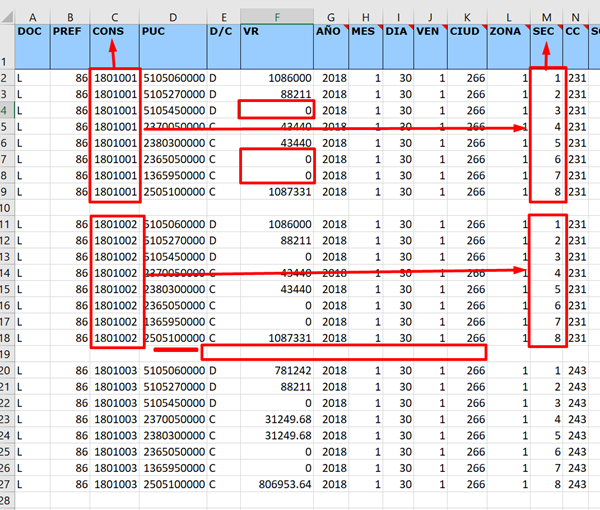Select column D header

pos(173,17)
